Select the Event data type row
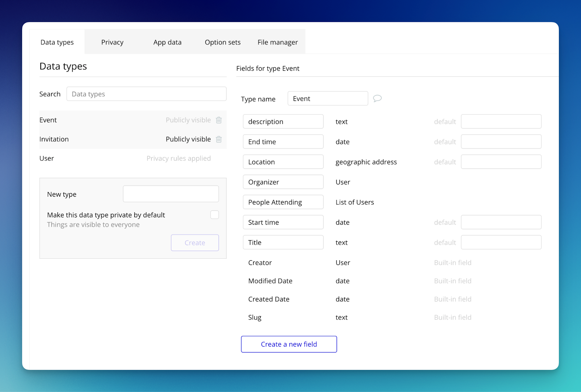Image resolution: width=581 pixels, height=392 pixels. click(x=133, y=120)
